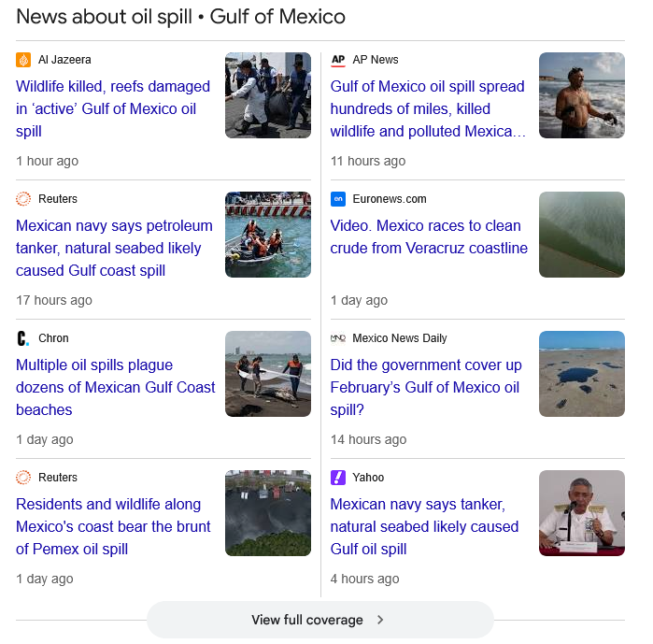Viewport: 653px width, 644px height.
Task: Click the Mexico News Daily logo icon
Action: (x=338, y=338)
